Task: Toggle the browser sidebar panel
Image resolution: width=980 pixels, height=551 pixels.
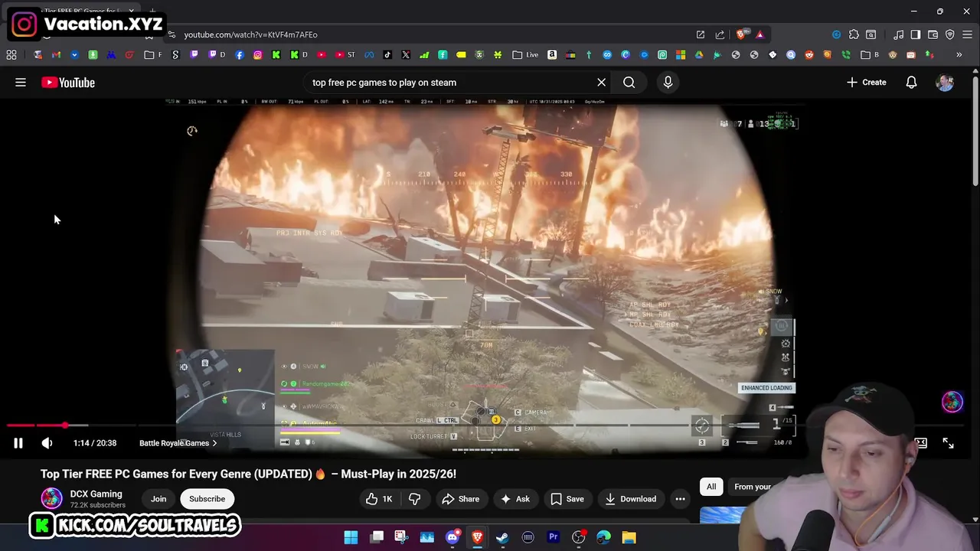Action: (916, 34)
